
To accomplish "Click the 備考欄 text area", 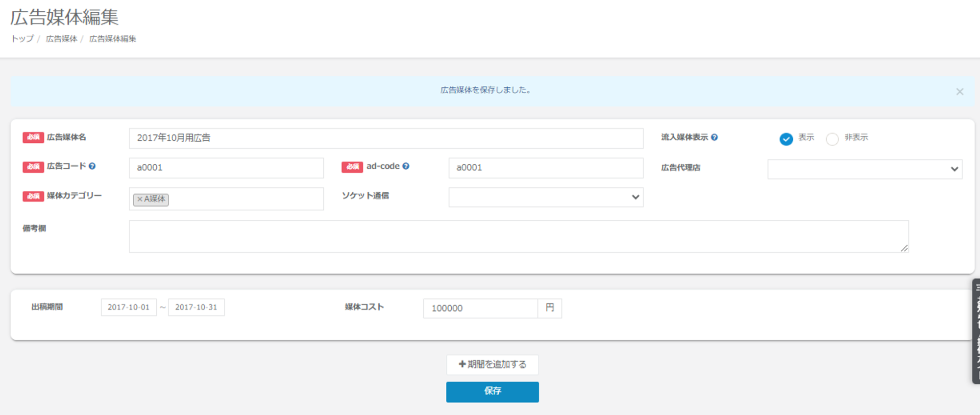I will pyautogui.click(x=518, y=236).
